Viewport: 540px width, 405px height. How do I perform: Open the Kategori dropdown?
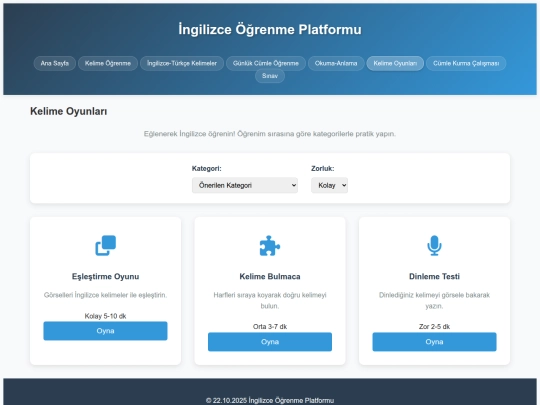[245, 185]
